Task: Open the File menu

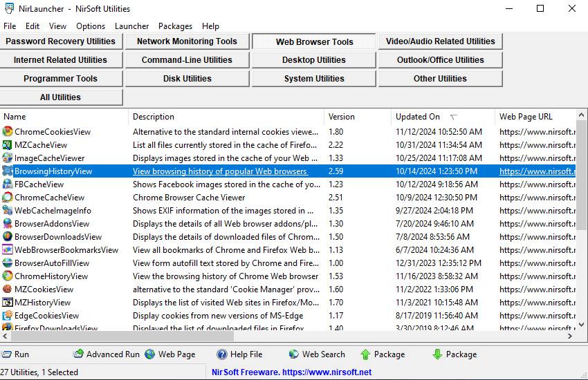Action: pos(10,26)
